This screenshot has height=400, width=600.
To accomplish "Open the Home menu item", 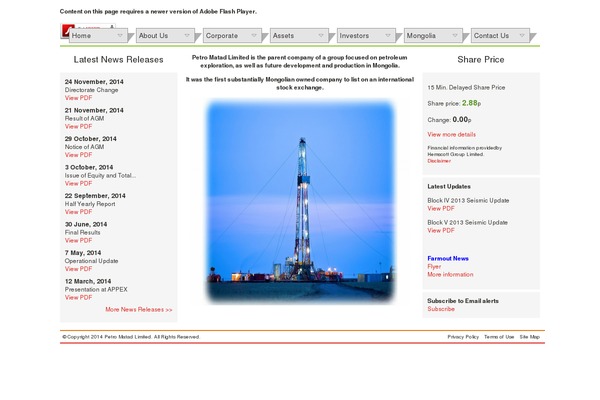I will 98,36.
